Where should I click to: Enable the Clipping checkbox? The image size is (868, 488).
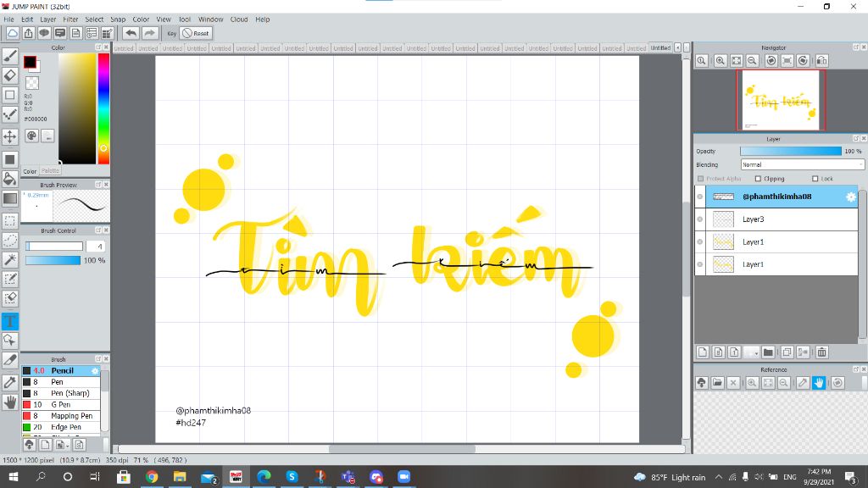coord(759,179)
